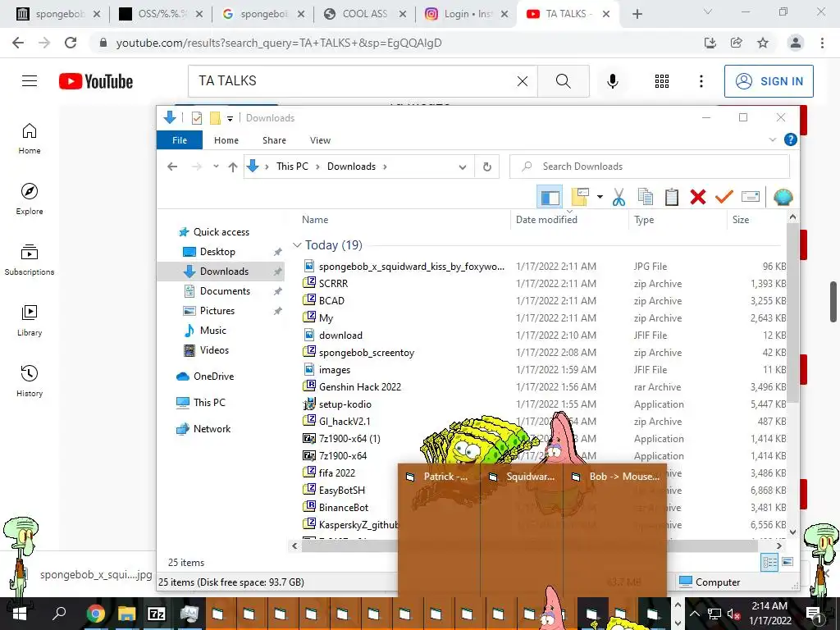Go up one folder level in Explorer
The image size is (840, 630).
[232, 167]
